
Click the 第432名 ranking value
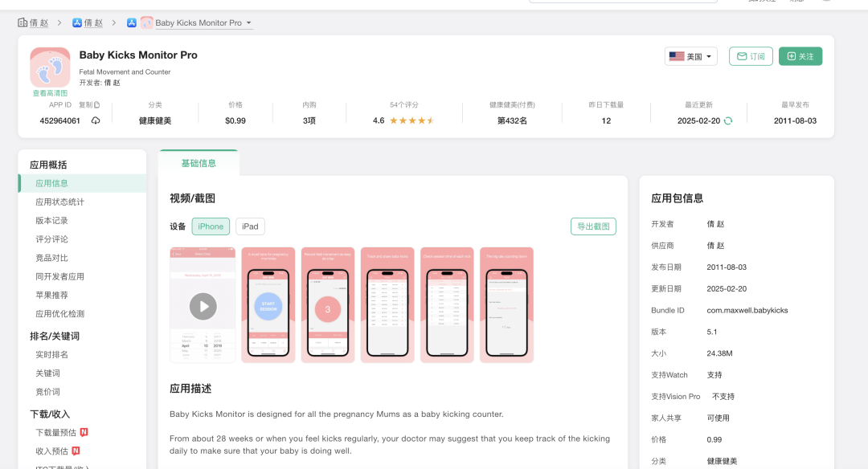tap(512, 120)
